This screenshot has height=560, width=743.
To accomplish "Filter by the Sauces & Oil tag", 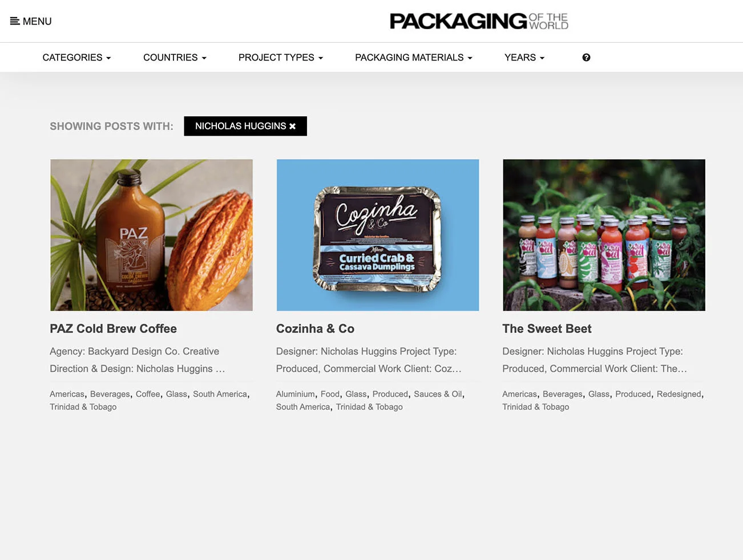I will tap(438, 394).
